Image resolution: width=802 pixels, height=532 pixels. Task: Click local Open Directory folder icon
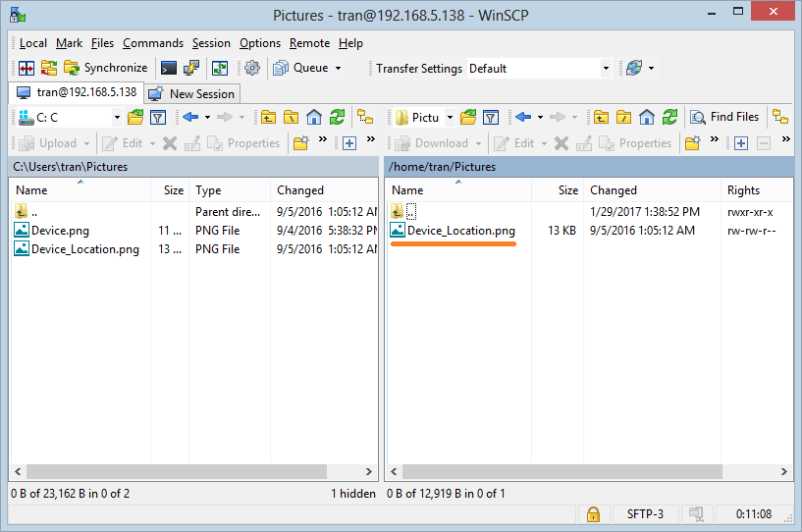coord(135,118)
